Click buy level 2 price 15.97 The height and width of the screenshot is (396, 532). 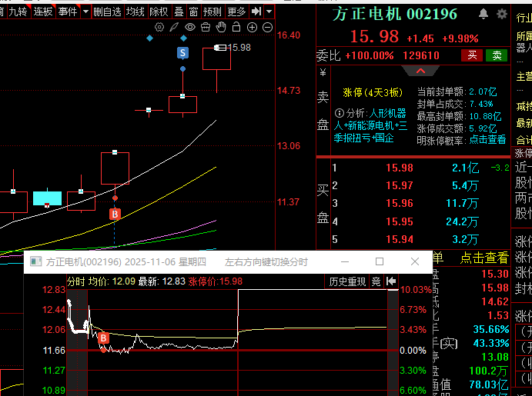click(x=400, y=185)
